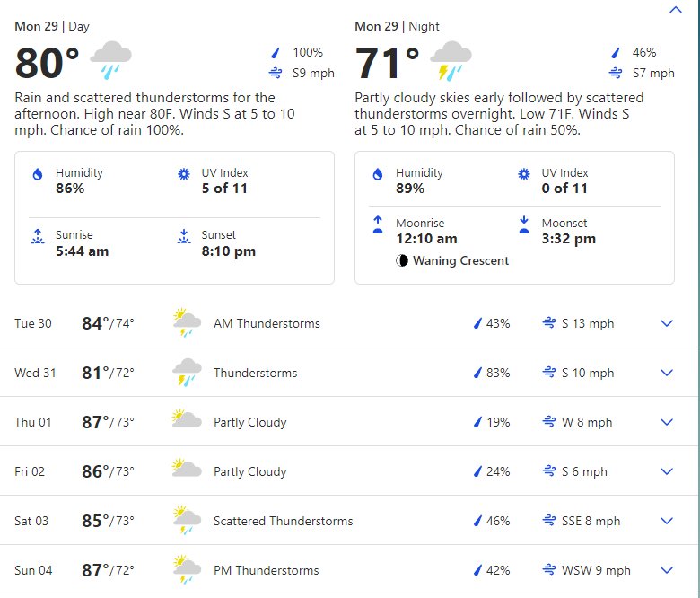Open Thu 01 forecast details chevron
Screen dimensions: 700x598
coord(667,422)
